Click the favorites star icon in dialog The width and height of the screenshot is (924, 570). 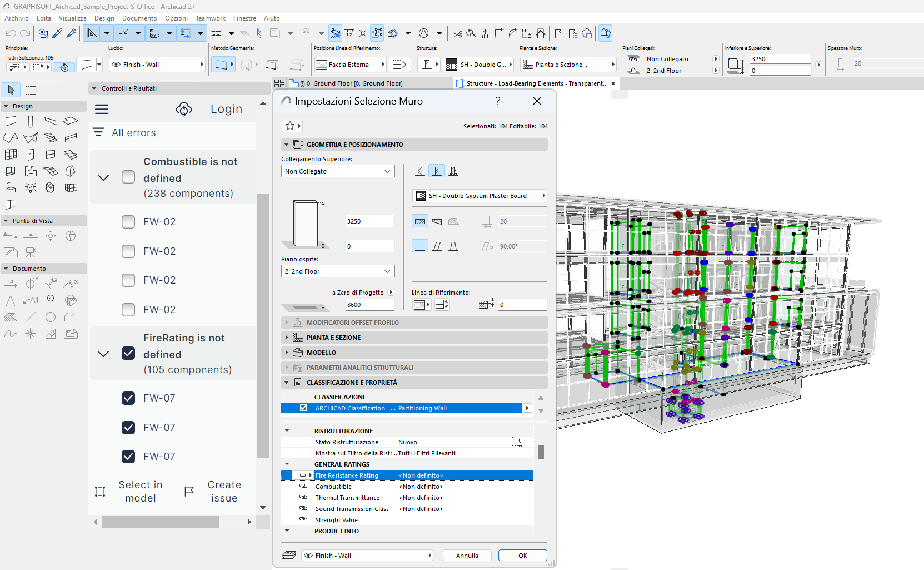click(x=290, y=126)
